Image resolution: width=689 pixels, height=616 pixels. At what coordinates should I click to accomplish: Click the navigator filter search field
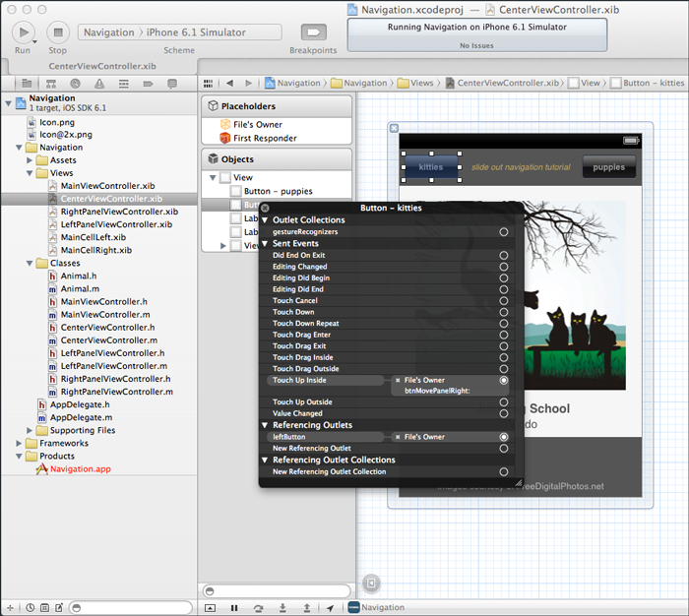[131, 608]
